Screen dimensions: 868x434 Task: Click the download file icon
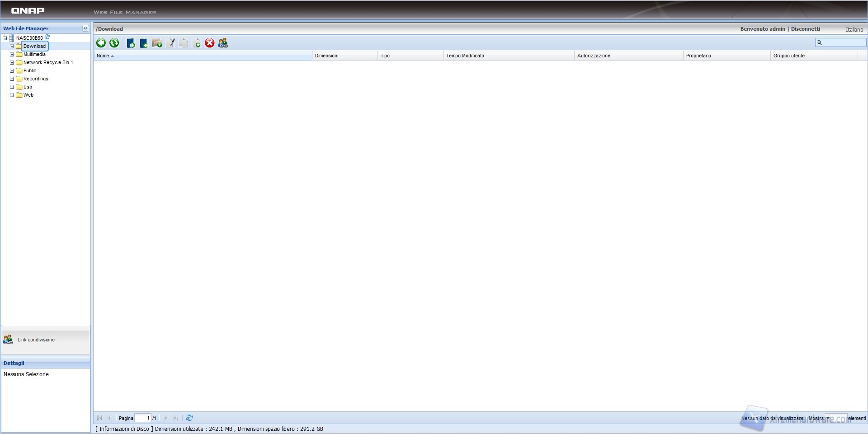pyautogui.click(x=144, y=43)
